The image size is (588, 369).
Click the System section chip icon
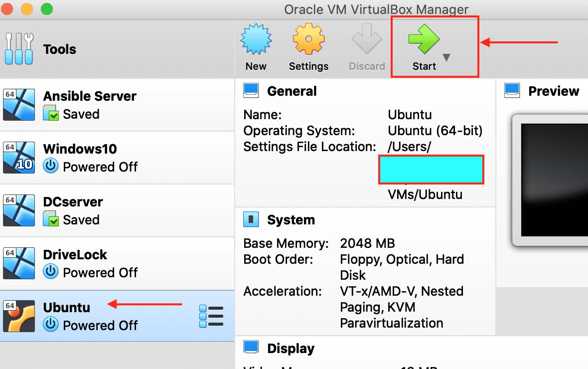click(x=251, y=219)
